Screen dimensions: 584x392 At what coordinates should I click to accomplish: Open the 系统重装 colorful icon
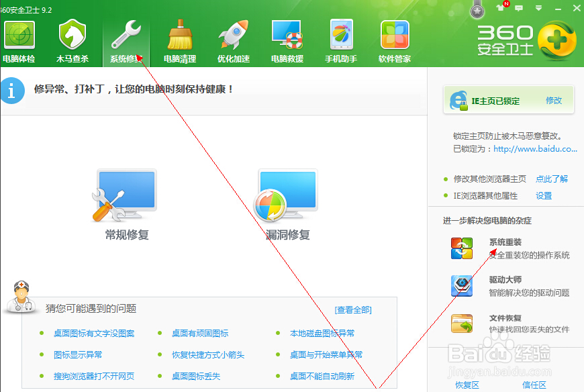(462, 248)
